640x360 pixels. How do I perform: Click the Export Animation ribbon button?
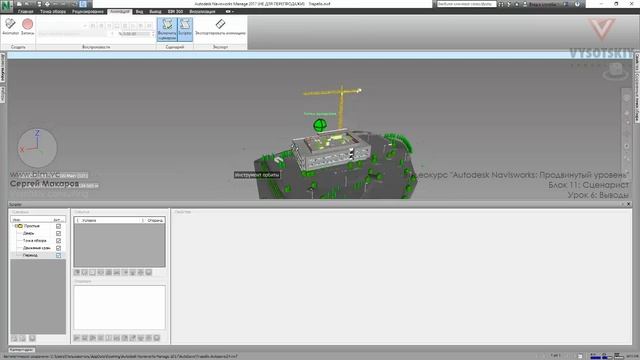point(220,27)
